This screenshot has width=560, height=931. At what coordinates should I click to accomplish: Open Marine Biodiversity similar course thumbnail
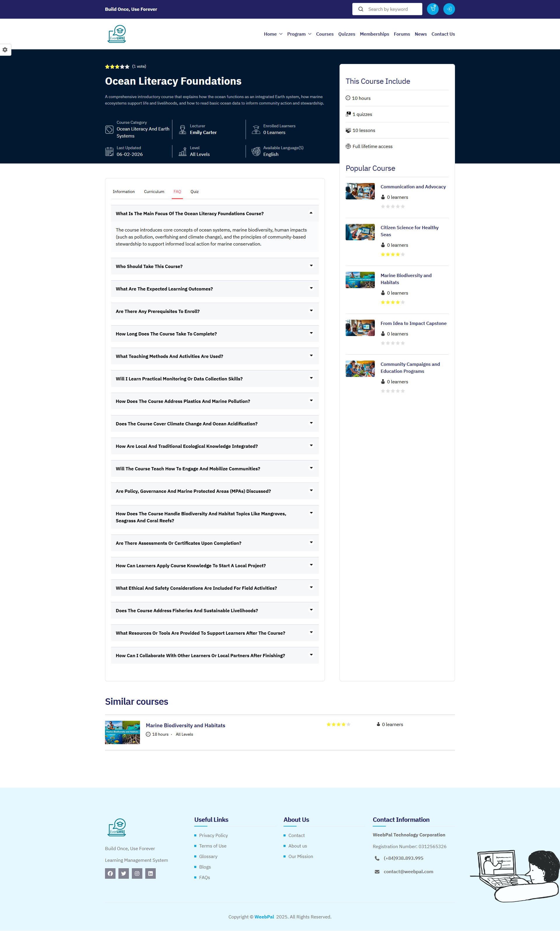coord(122,732)
